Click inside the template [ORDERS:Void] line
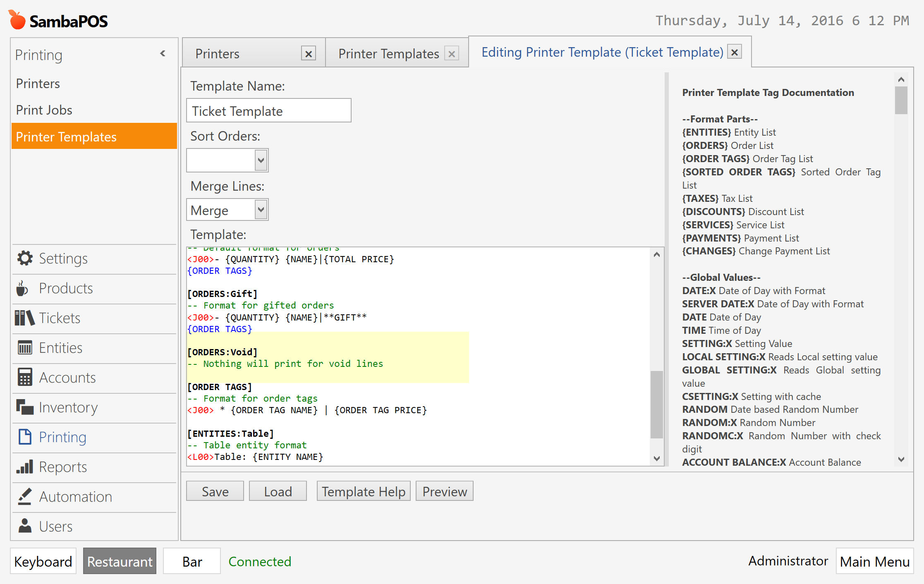Viewport: 924px width, 584px height. point(223,352)
